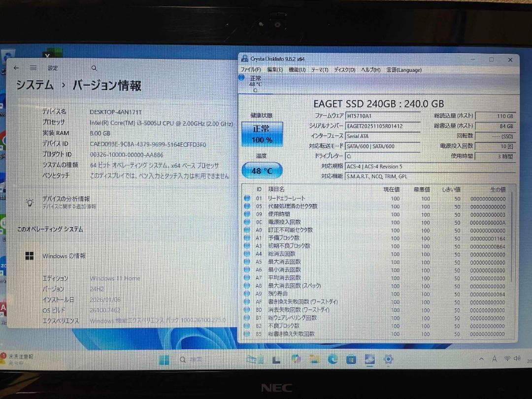The height and width of the screenshot is (399, 532).
Task: Click the 項目名 column header
Action: (276, 189)
